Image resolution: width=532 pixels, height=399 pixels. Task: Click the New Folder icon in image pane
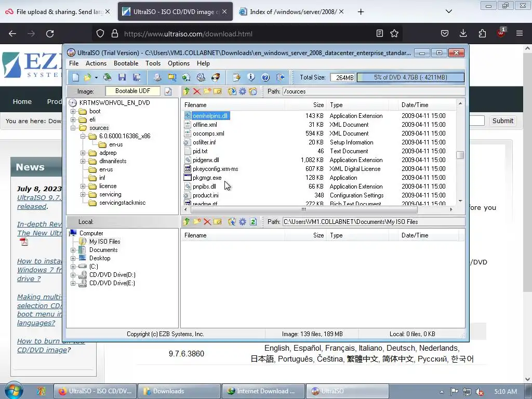tap(207, 91)
